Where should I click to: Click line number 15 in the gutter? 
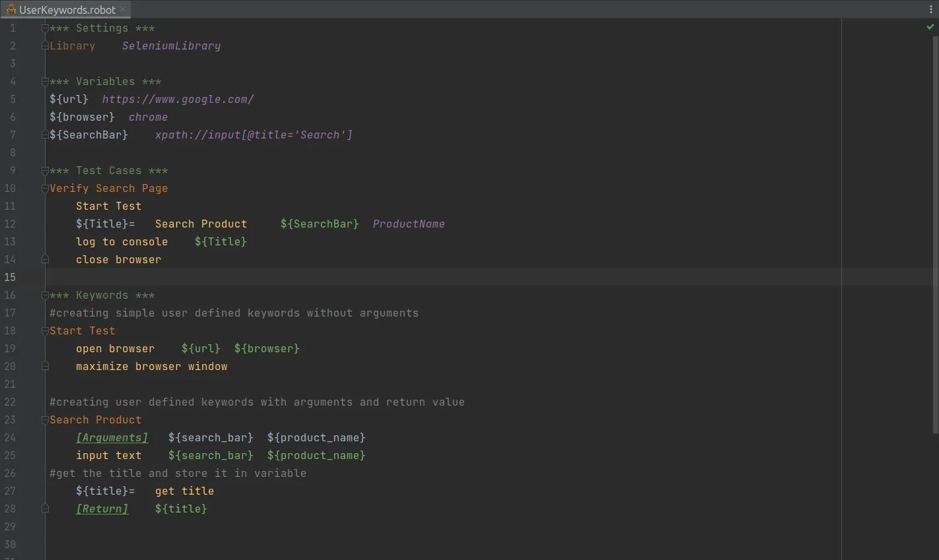[10, 277]
